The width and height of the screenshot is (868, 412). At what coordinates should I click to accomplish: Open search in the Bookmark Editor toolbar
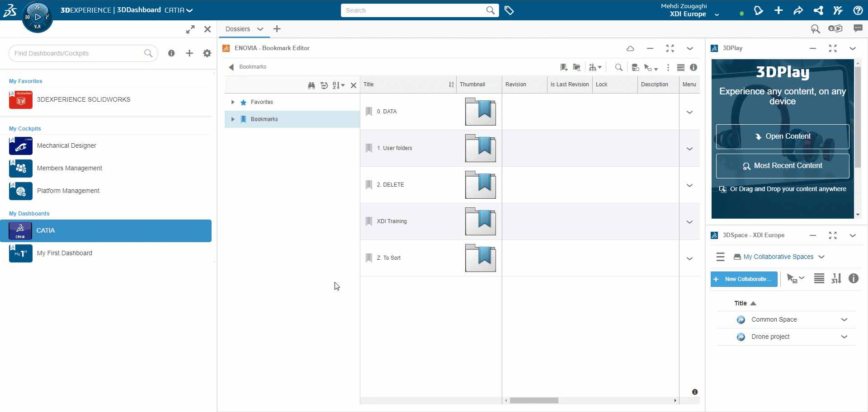click(618, 67)
